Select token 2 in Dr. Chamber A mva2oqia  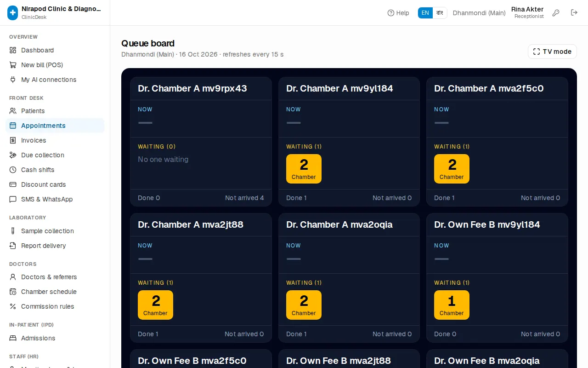click(304, 305)
